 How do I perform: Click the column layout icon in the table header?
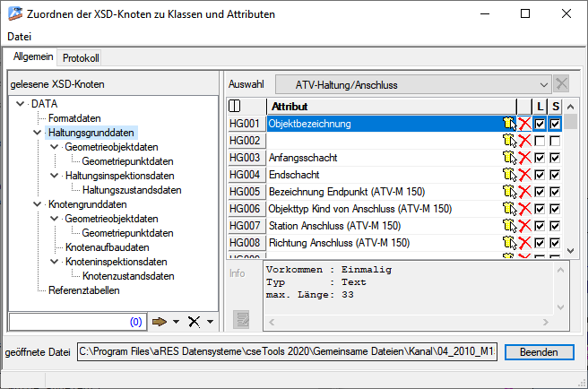click(x=235, y=107)
